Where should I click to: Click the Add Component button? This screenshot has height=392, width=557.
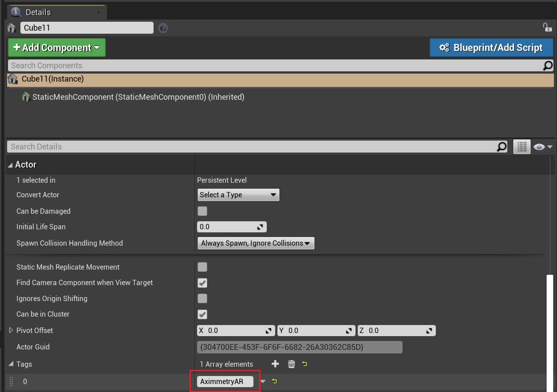56,47
